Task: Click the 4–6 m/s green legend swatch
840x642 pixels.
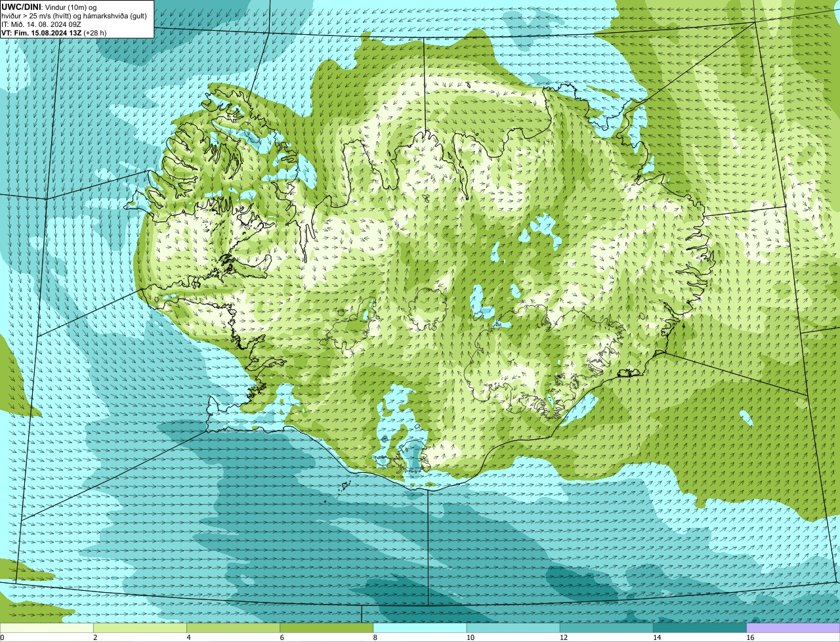Action: [233, 628]
